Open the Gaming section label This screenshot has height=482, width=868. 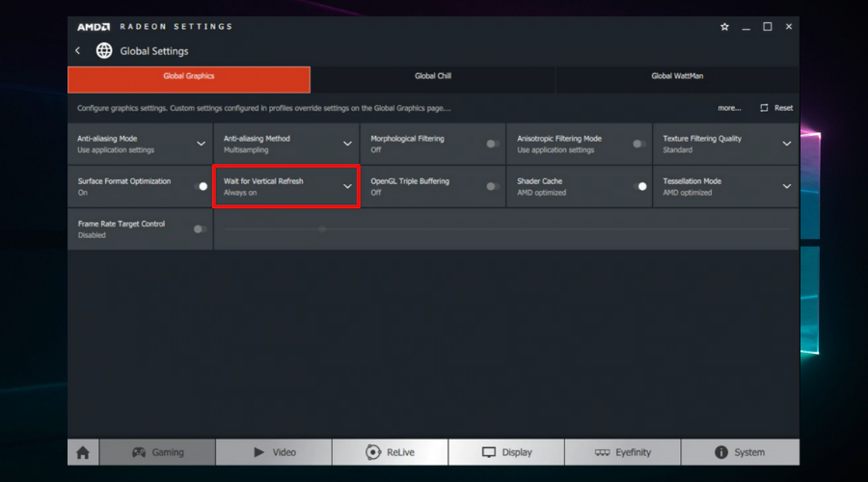click(x=168, y=452)
